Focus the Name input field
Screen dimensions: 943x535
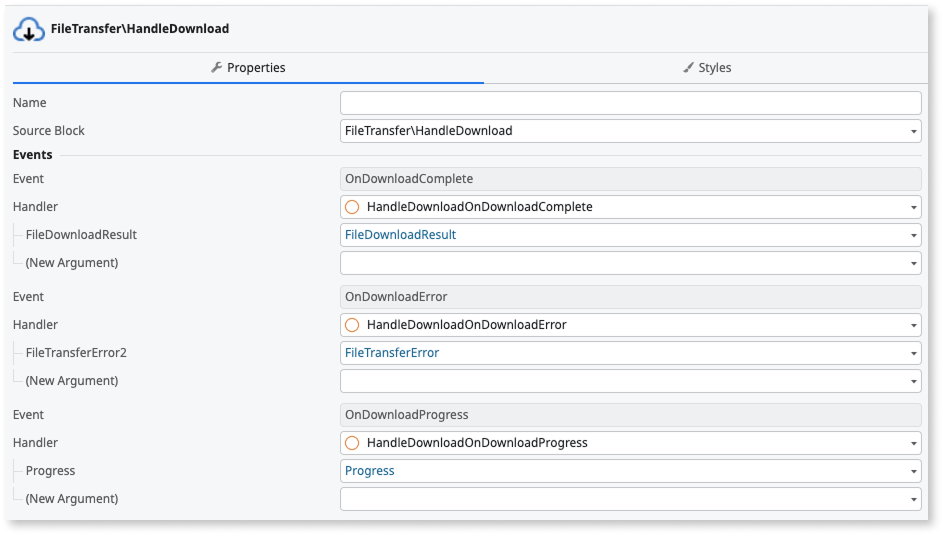coord(630,103)
